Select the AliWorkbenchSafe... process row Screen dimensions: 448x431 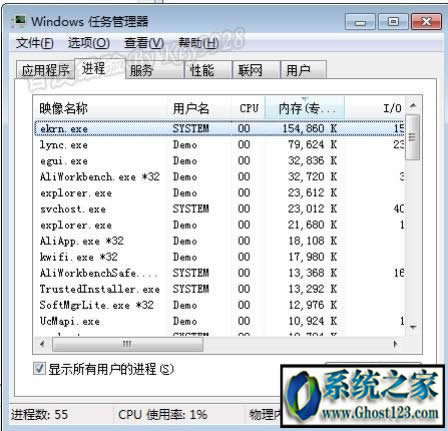click(219, 273)
